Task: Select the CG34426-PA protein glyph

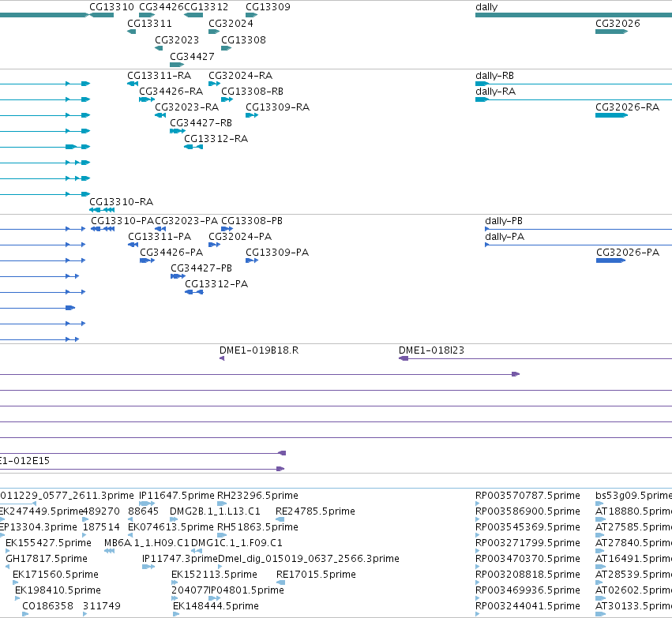Action: pos(148,260)
